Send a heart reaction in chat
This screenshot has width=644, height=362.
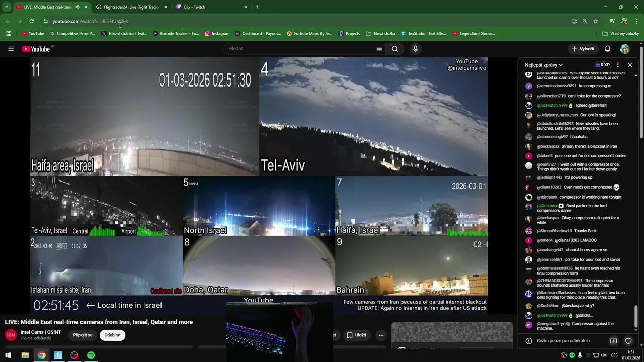[x=628, y=341]
